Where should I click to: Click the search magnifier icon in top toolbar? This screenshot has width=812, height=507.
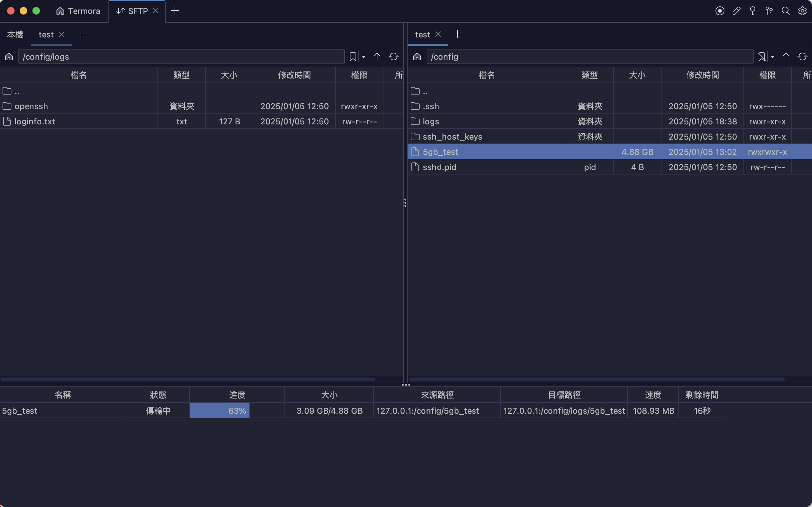(x=786, y=11)
